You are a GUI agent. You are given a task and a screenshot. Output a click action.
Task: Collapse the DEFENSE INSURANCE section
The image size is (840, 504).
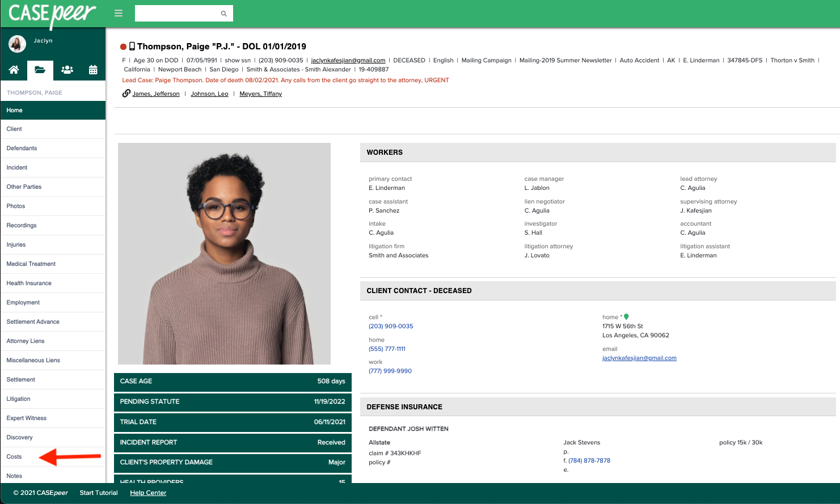(598, 406)
